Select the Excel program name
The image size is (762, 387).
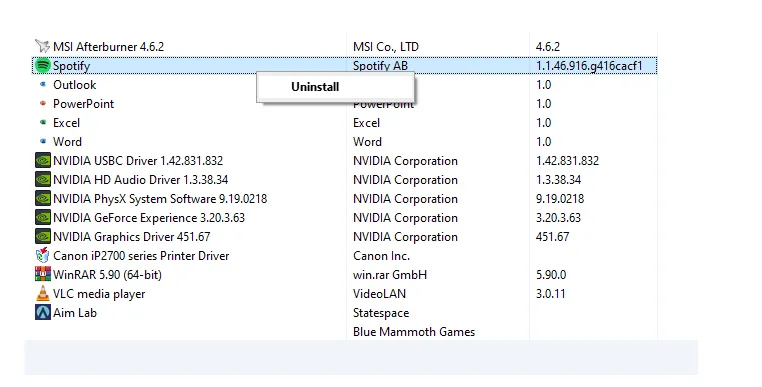pos(66,123)
